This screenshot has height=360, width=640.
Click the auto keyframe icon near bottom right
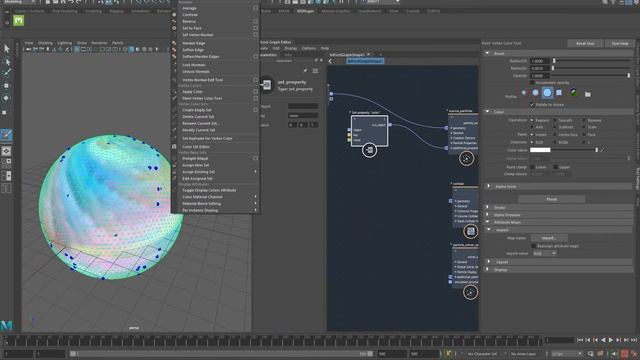coord(624,353)
